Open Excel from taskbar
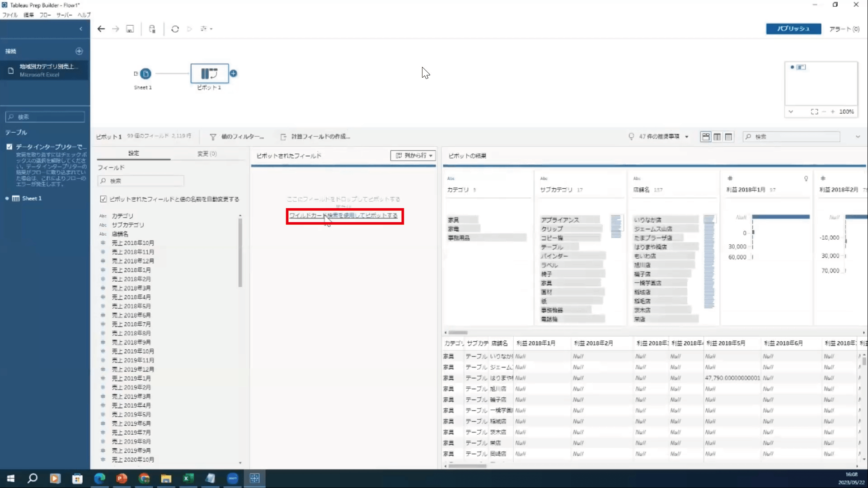This screenshot has width=868, height=488. [188, 479]
